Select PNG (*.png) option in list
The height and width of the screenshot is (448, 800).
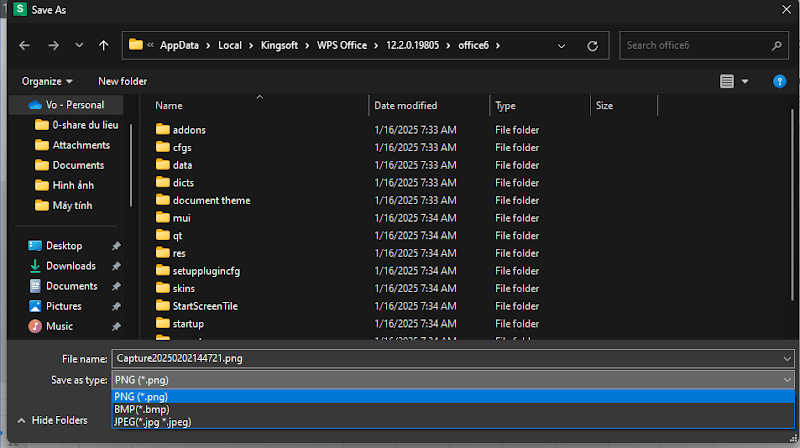[x=140, y=396]
